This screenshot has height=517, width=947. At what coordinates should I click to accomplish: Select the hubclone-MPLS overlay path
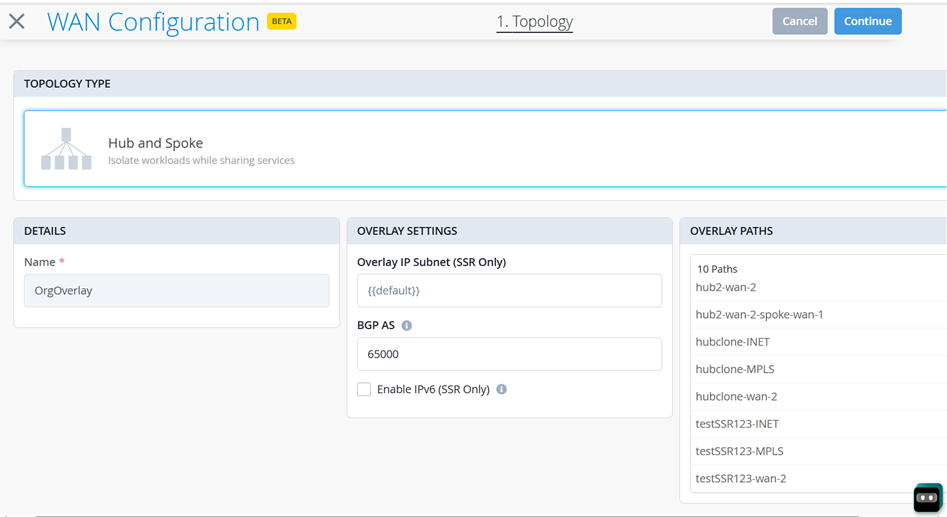(x=820, y=369)
